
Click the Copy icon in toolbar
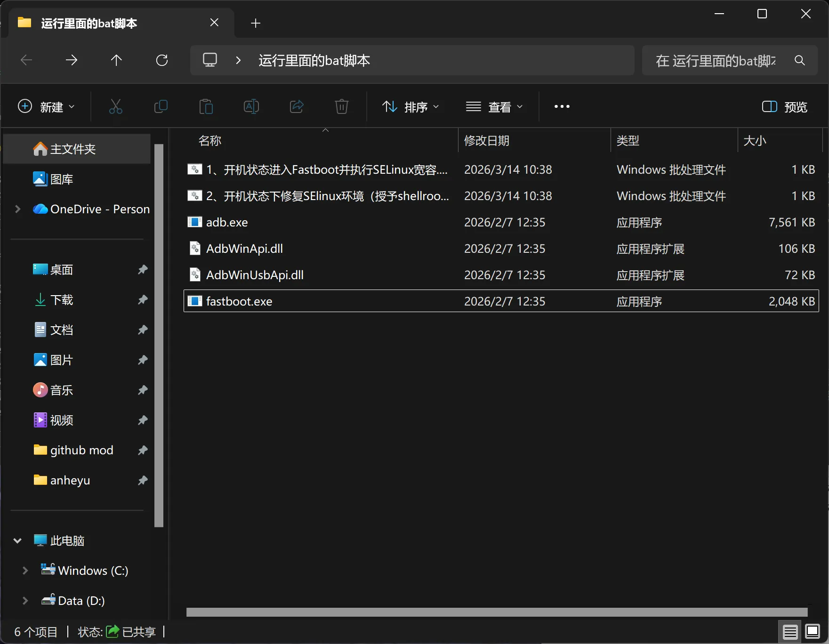click(161, 107)
